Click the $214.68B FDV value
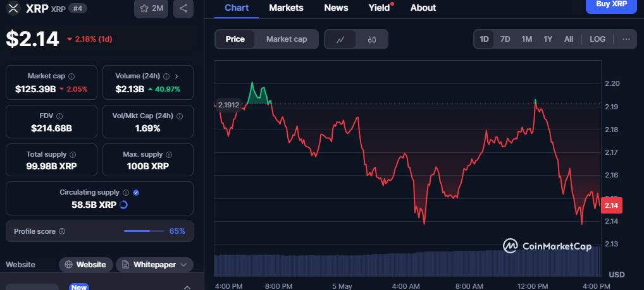The height and width of the screenshot is (290, 644). tap(51, 128)
